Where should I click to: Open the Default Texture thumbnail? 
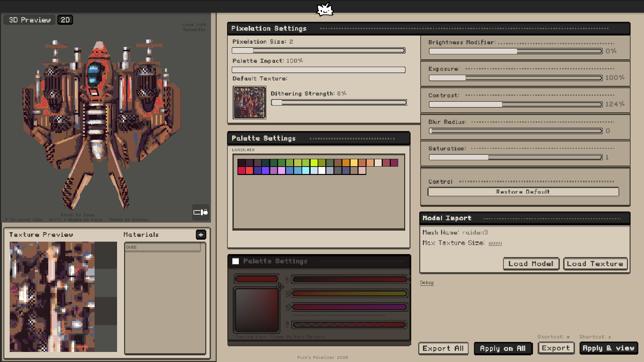250,103
